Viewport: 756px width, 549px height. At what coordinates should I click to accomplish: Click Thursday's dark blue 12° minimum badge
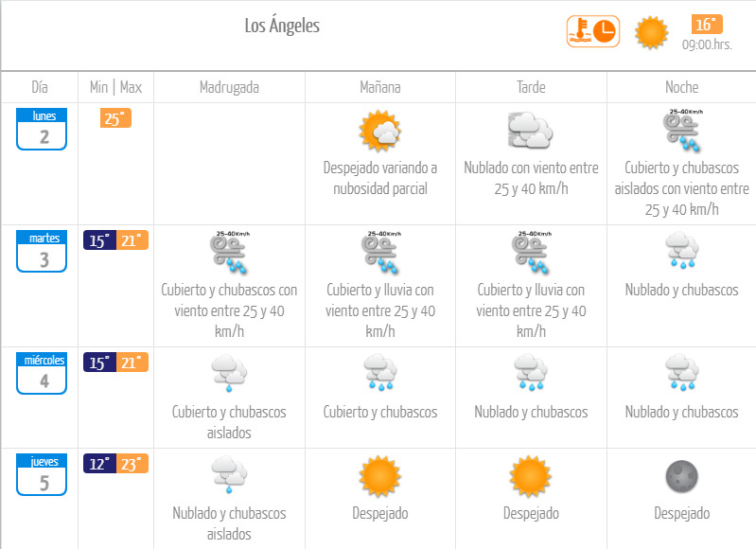[100, 464]
